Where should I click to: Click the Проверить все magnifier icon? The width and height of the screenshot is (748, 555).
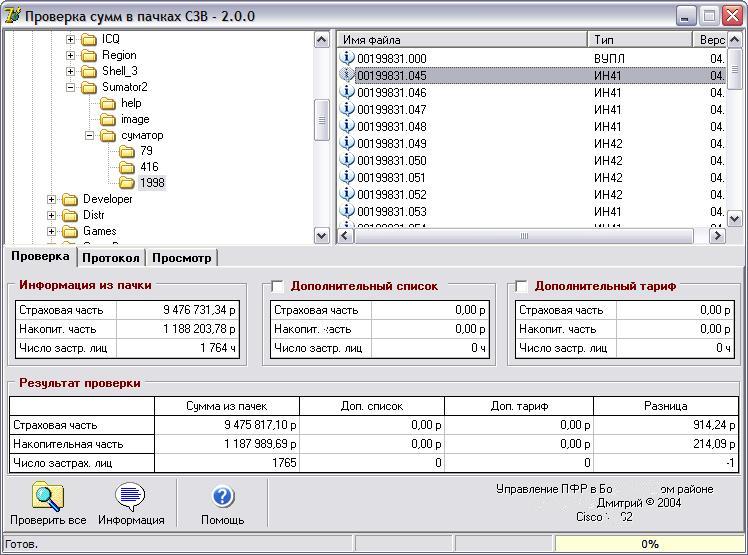[47, 497]
